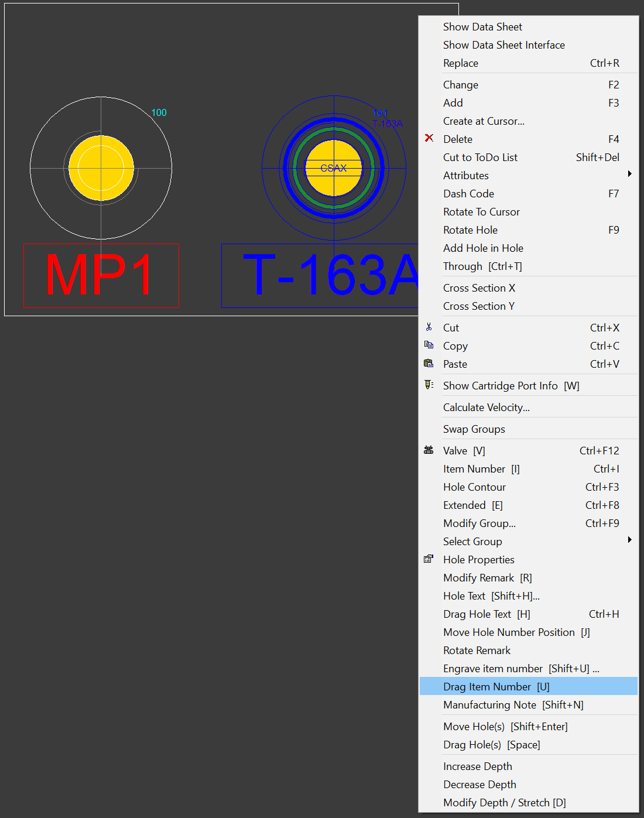Select Rotate To Cursor
This screenshot has height=818, width=644.
point(529,212)
